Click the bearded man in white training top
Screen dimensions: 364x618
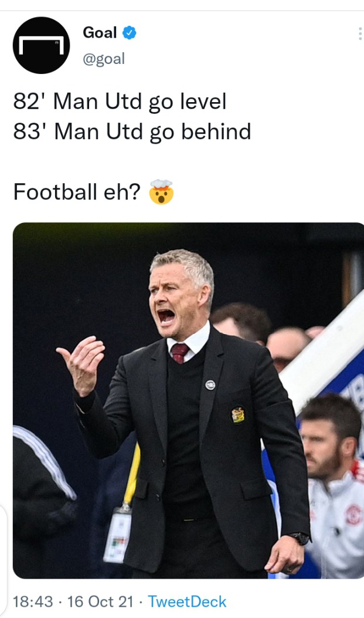click(332, 485)
